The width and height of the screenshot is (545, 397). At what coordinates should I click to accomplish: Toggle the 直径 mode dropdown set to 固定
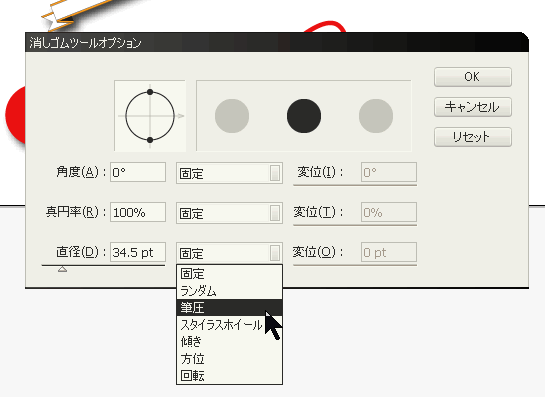pyautogui.click(x=229, y=253)
